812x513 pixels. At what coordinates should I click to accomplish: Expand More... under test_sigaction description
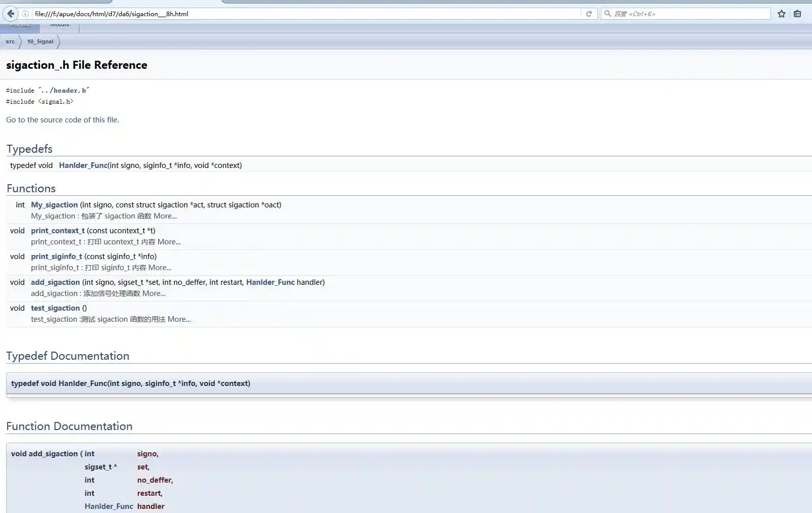(x=179, y=319)
